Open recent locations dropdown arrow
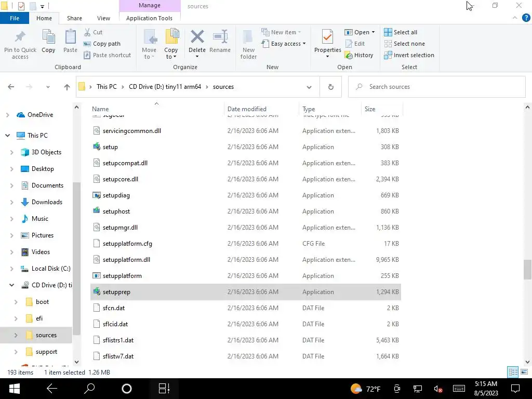 (x=48, y=87)
